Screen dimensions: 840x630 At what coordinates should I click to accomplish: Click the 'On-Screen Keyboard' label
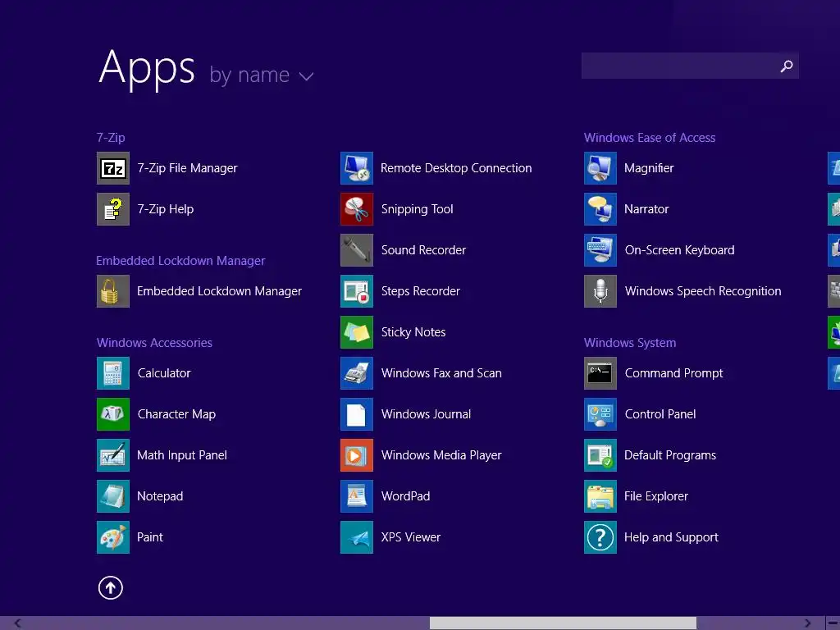680,250
